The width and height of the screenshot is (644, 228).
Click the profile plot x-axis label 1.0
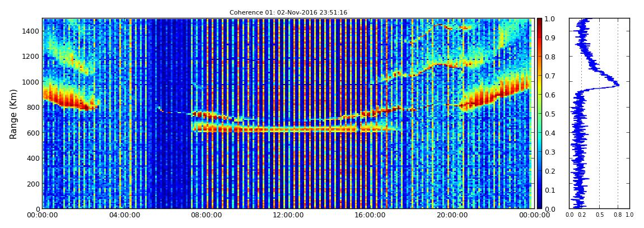pos(629,215)
